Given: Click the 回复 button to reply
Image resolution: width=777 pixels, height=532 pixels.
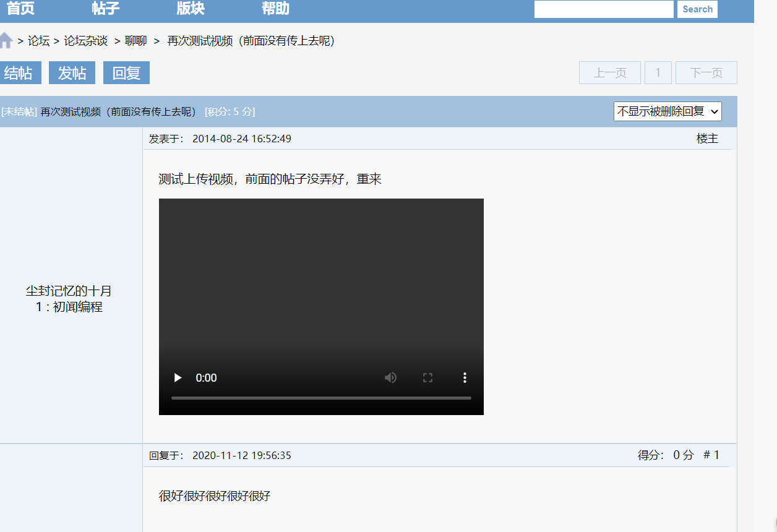Looking at the screenshot, I should (x=126, y=72).
